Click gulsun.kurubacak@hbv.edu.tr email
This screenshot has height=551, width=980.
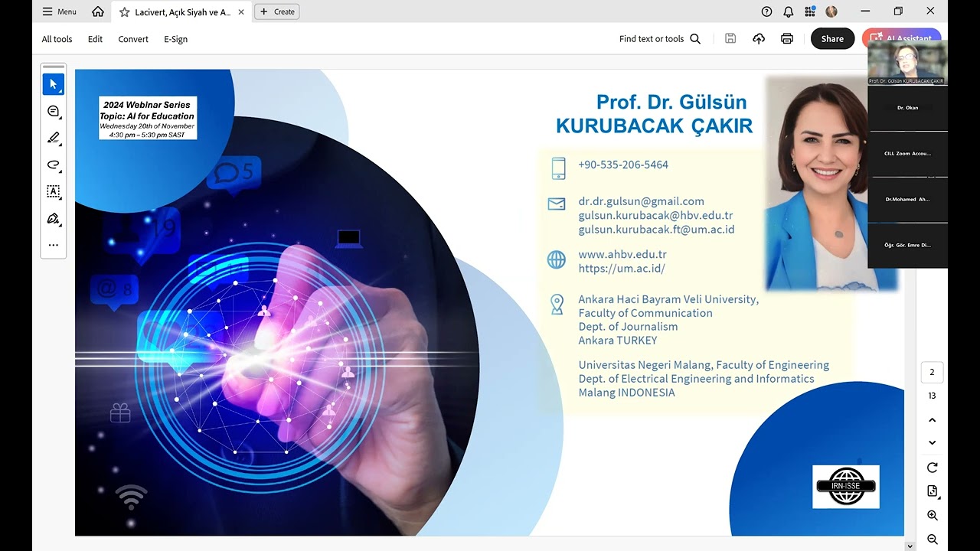click(655, 216)
